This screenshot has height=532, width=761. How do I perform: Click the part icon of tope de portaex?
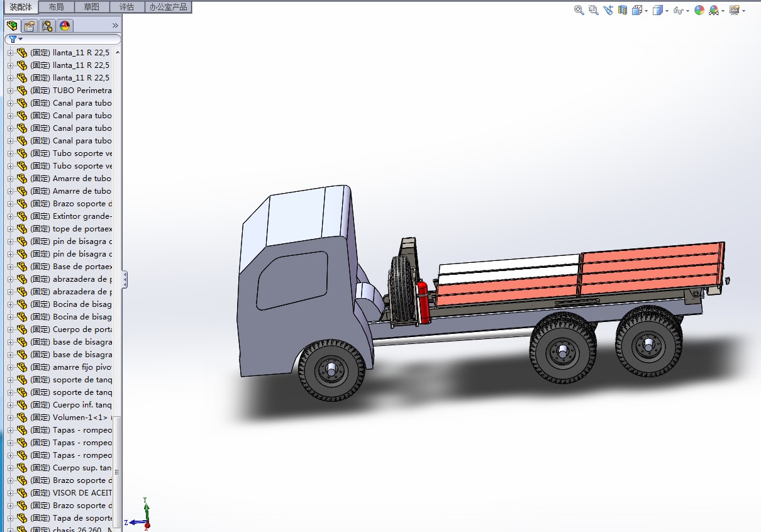coord(23,229)
